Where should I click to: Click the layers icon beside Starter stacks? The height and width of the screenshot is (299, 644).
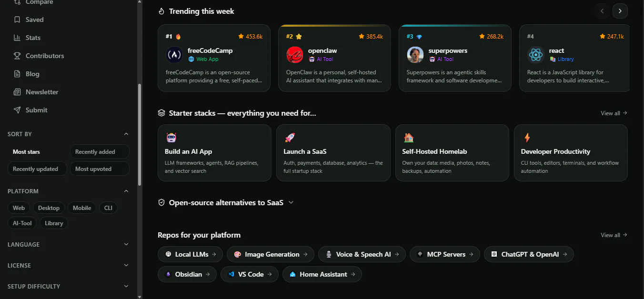coord(161,113)
